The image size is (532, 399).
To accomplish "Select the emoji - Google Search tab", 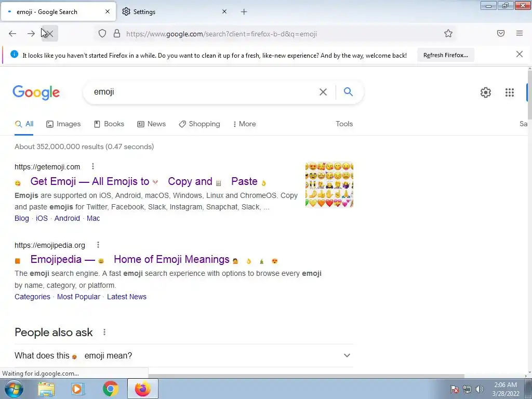I will (x=58, y=11).
